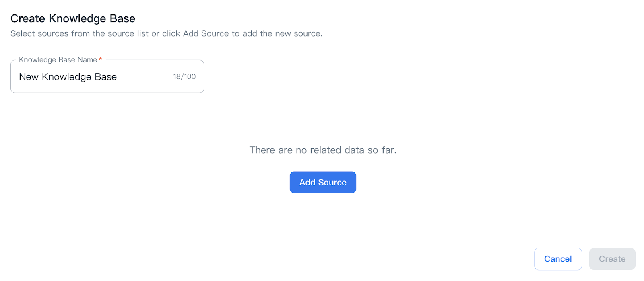Image resolution: width=644 pixels, height=281 pixels.
Task: Click the blue Add Source label
Action: pyautogui.click(x=322, y=182)
